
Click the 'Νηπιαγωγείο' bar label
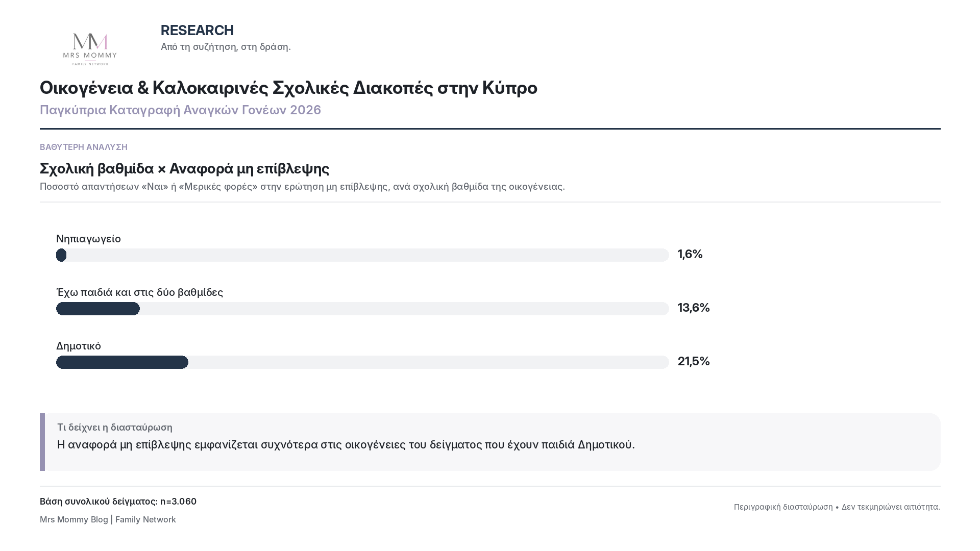(88, 239)
